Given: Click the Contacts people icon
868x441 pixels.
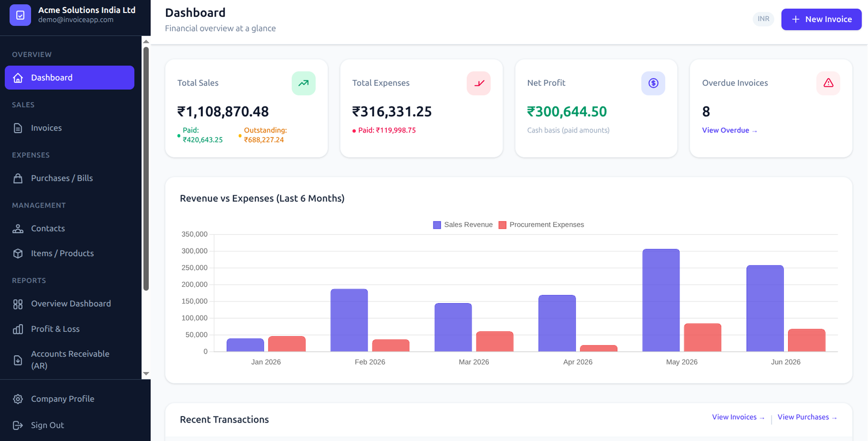Looking at the screenshot, I should (18, 229).
